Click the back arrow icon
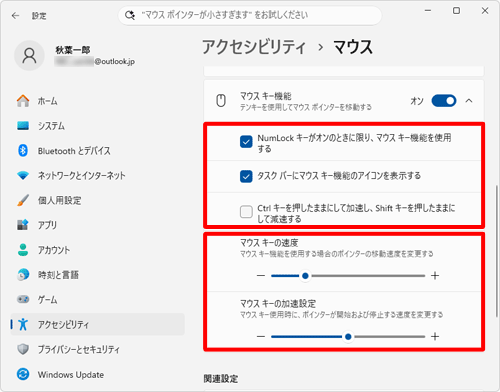The height and width of the screenshot is (392, 500). click(15, 16)
